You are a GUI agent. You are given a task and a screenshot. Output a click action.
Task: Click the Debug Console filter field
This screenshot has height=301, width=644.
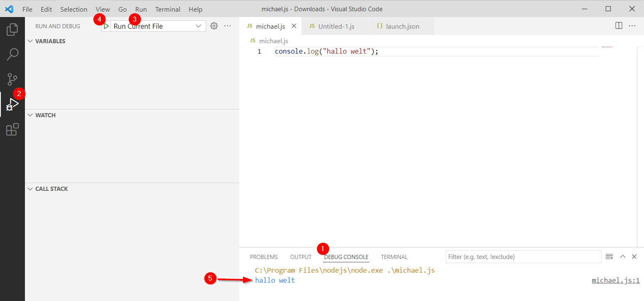pyautogui.click(x=523, y=257)
